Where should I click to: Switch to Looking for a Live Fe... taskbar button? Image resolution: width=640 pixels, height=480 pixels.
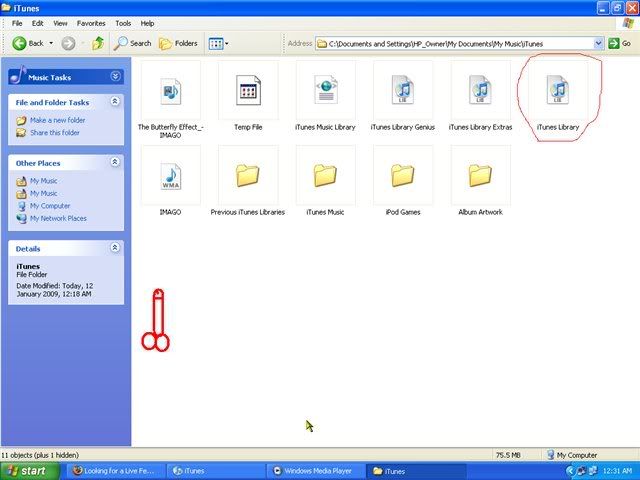click(114, 471)
